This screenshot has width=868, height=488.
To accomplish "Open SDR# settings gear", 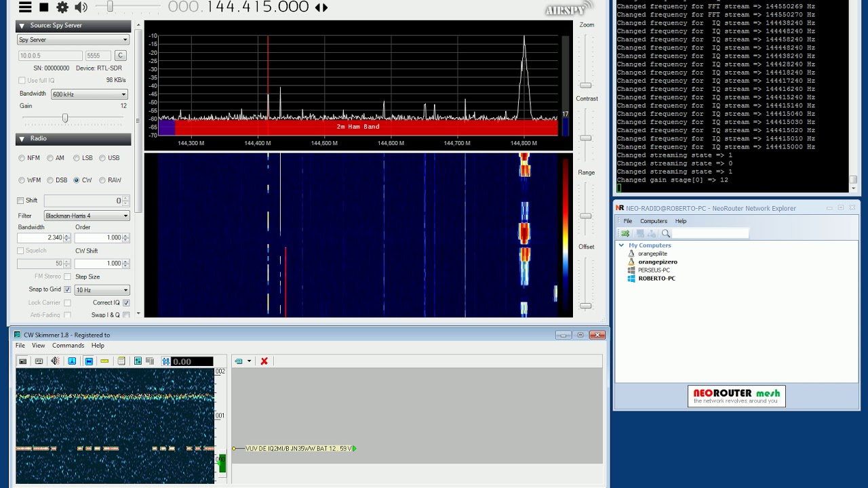I will tap(62, 7).
